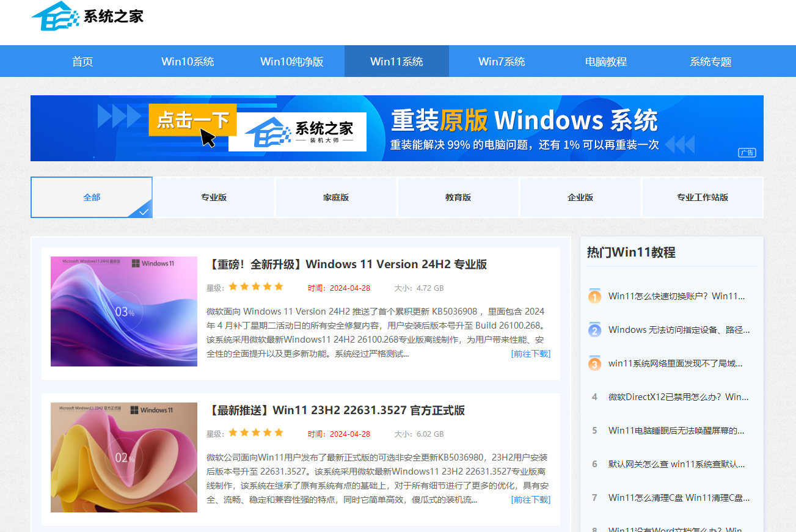Switch to the 专业版 filter tab
This screenshot has width=796, height=532.
click(214, 197)
